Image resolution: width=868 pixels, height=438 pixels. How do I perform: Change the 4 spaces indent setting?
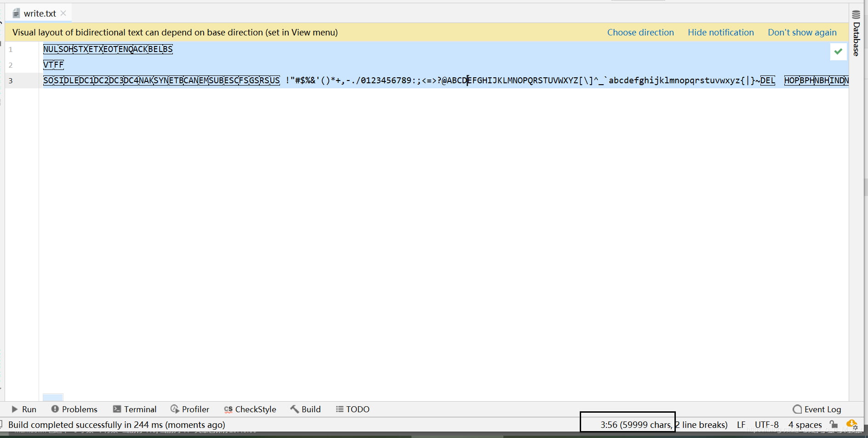[x=805, y=425]
